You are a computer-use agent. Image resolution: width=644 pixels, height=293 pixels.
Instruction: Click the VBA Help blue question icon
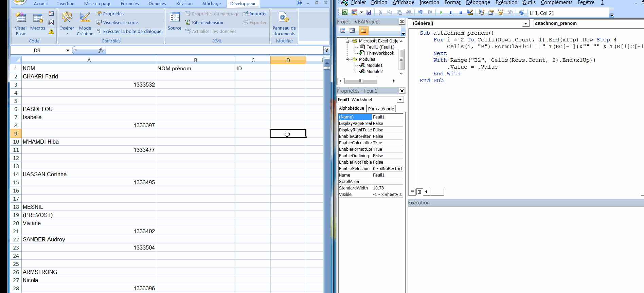coord(522,12)
